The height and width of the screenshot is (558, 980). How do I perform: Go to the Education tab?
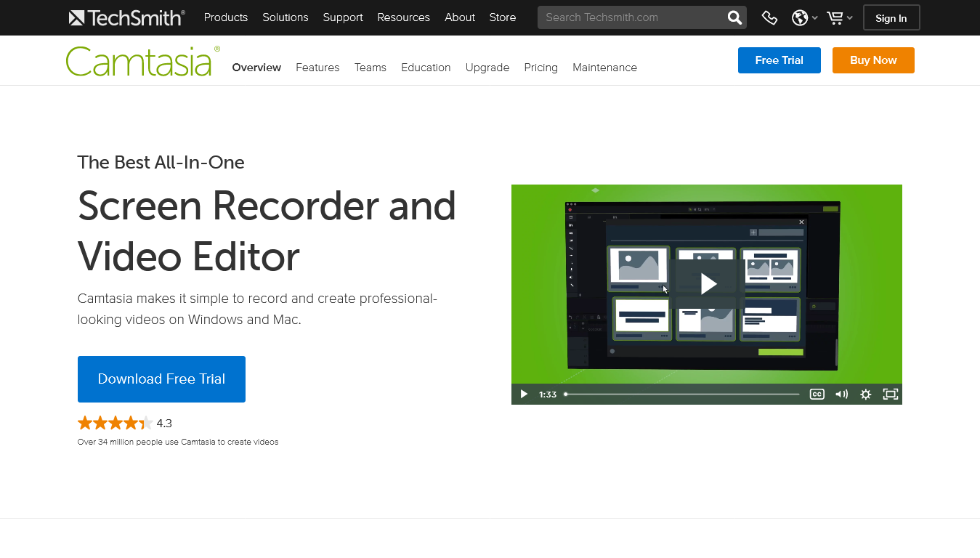coord(426,68)
